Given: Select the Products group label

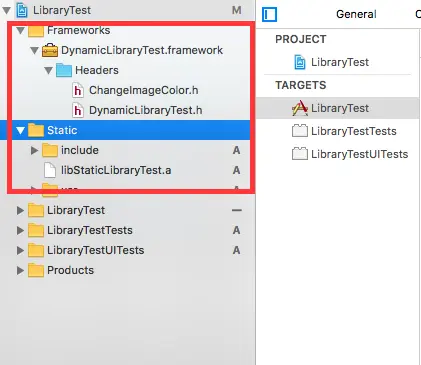Looking at the screenshot, I should click(70, 270).
